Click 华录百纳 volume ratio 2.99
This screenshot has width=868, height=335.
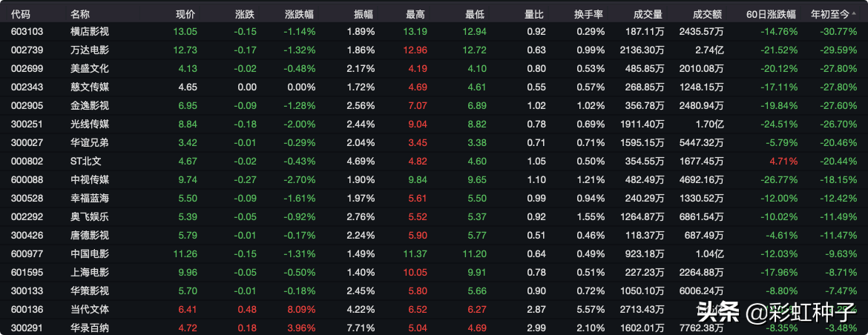click(537, 328)
